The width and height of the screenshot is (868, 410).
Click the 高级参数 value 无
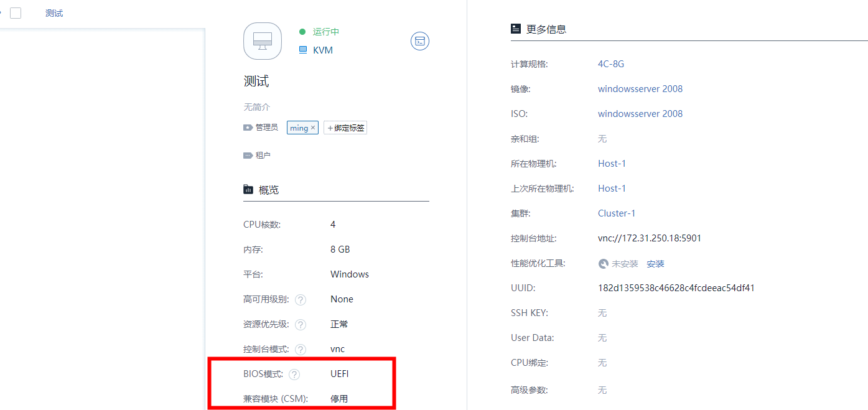pos(602,390)
